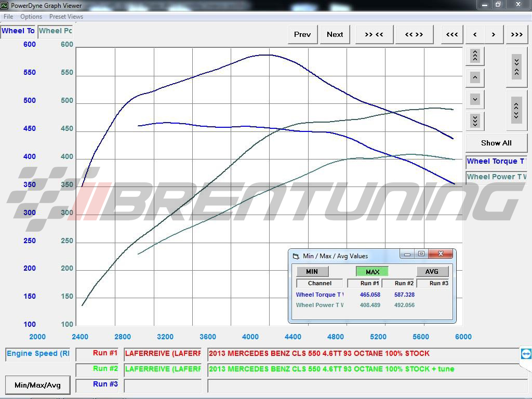The width and height of the screenshot is (532, 399).
Task: Click the 492.056 power value
Action: (404, 305)
